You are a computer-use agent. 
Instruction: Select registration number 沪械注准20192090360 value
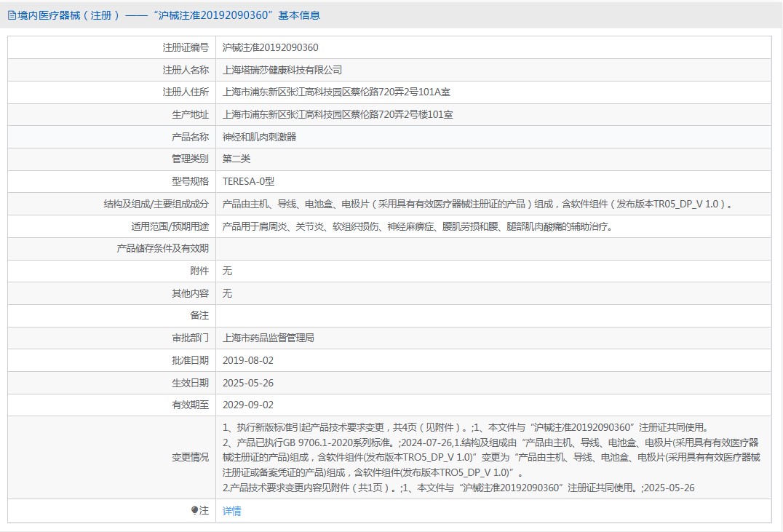point(270,47)
